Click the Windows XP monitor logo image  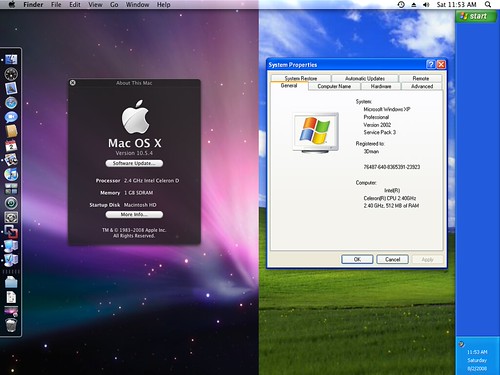click(x=316, y=132)
